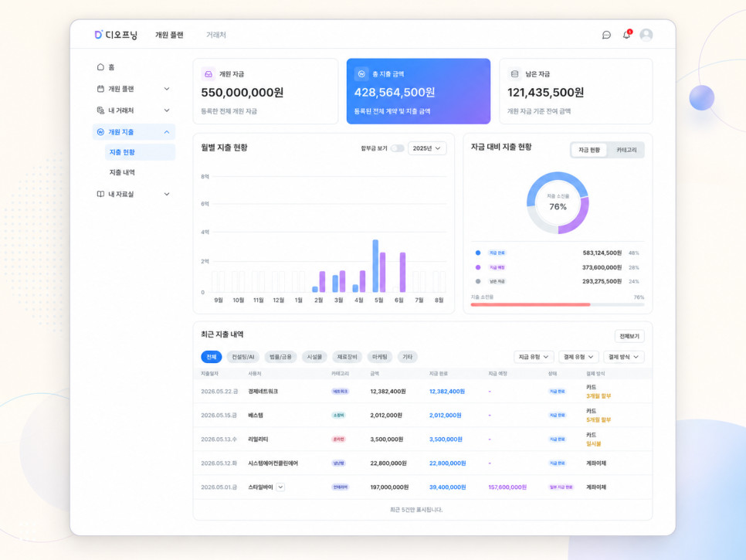Open the chat messages icon
The width and height of the screenshot is (746, 560).
point(606,35)
